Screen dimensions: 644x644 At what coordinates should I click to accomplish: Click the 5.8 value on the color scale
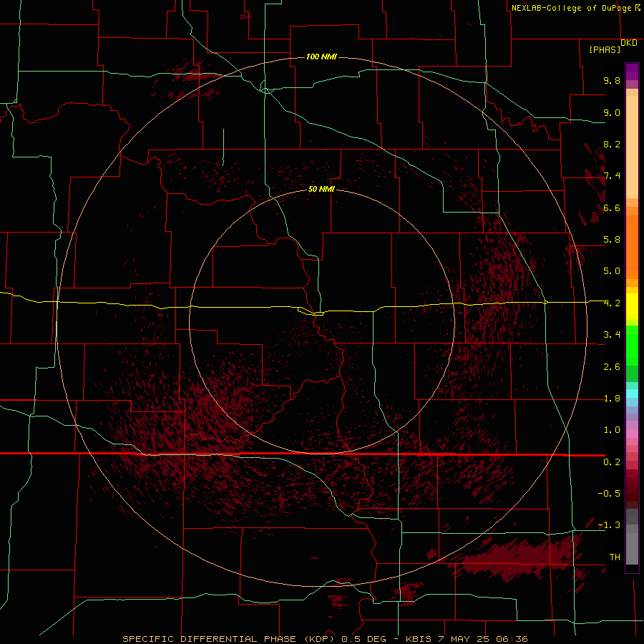pos(612,240)
